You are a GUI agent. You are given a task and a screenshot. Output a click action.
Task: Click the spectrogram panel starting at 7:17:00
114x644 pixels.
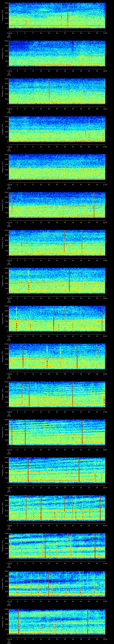57,53
